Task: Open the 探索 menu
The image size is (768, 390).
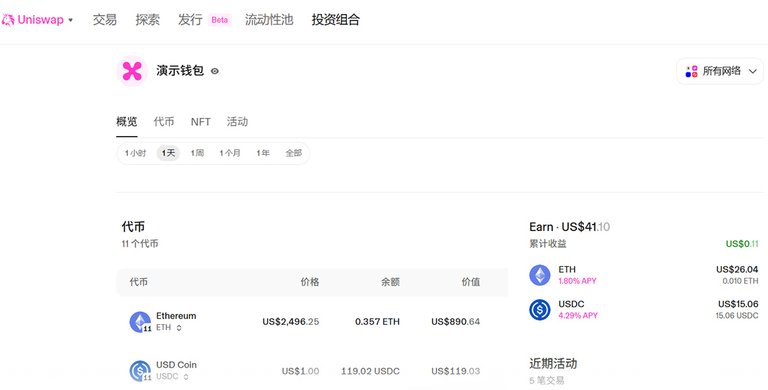Action: click(x=147, y=20)
